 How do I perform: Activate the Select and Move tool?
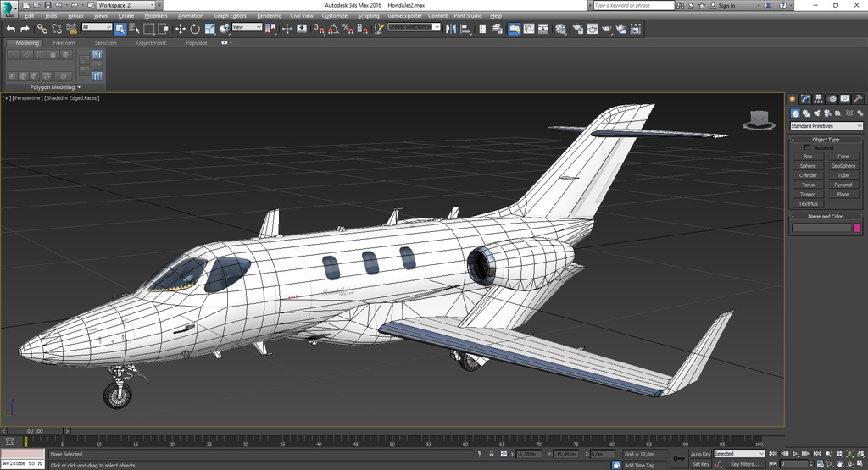pyautogui.click(x=181, y=29)
